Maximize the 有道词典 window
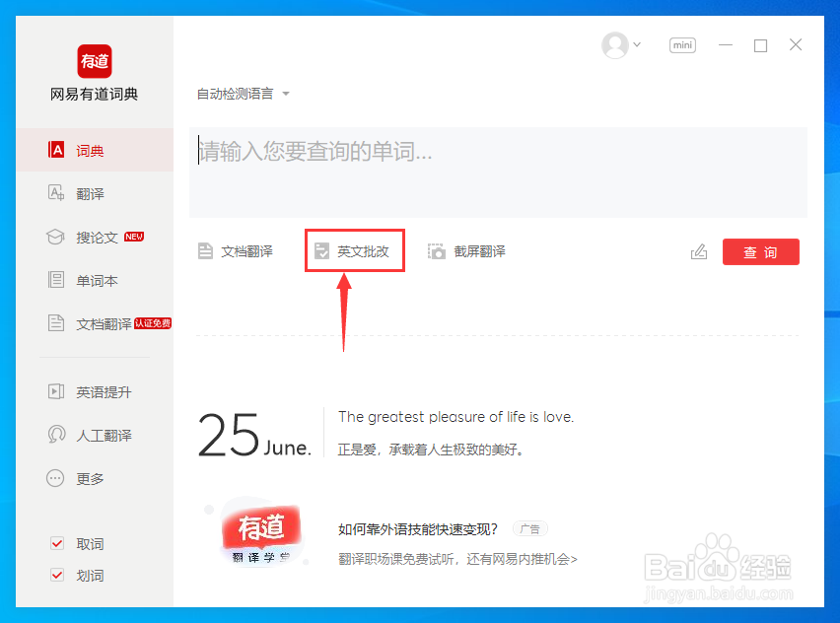Viewport: 840px width, 623px height. click(x=761, y=45)
